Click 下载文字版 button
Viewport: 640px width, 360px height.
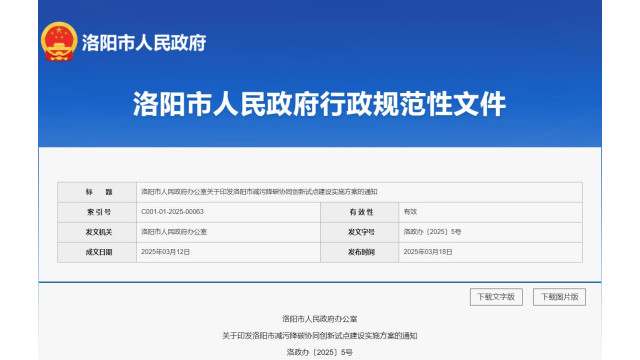click(x=496, y=297)
